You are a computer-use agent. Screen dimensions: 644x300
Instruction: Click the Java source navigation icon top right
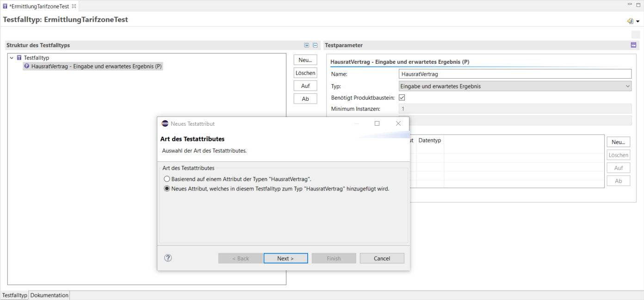pos(630,21)
